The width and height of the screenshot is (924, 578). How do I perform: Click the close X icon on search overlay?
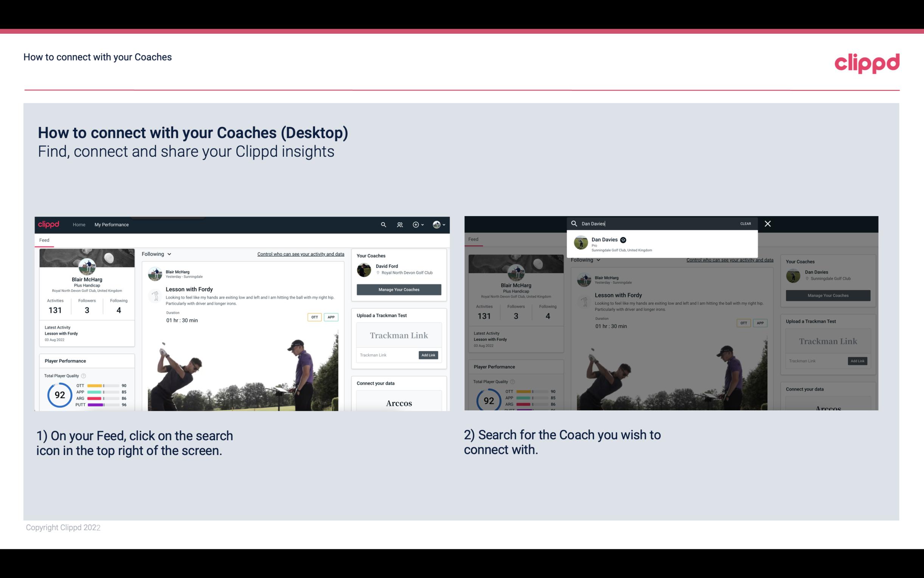[x=768, y=223]
